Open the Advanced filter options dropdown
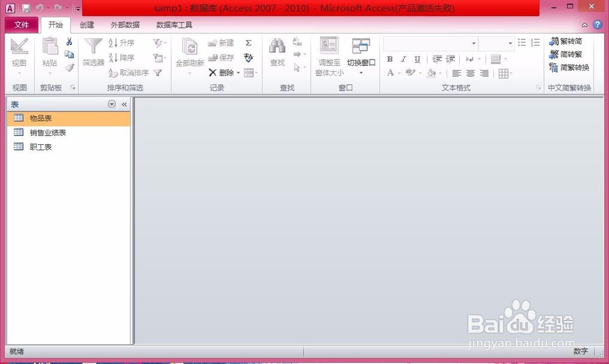 (159, 58)
